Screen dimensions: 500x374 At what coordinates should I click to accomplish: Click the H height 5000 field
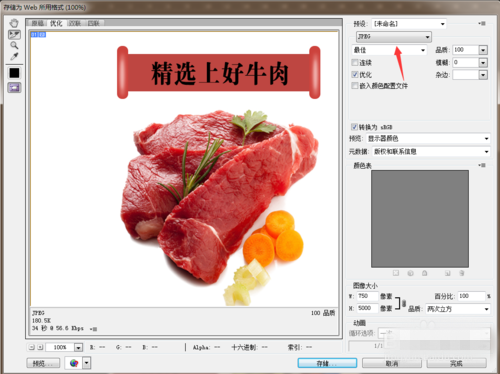(x=368, y=308)
